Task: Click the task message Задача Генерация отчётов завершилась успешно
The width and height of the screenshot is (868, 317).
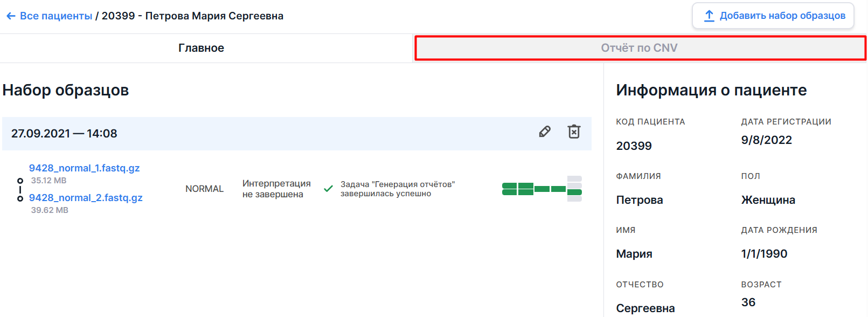Action: 398,189
